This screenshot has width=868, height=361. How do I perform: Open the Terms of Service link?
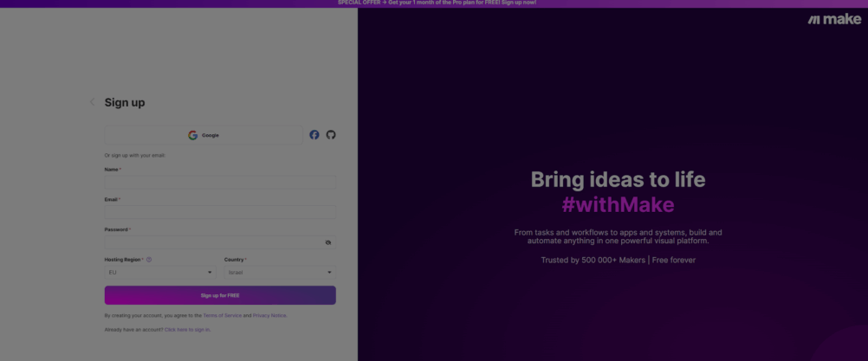pos(222,315)
